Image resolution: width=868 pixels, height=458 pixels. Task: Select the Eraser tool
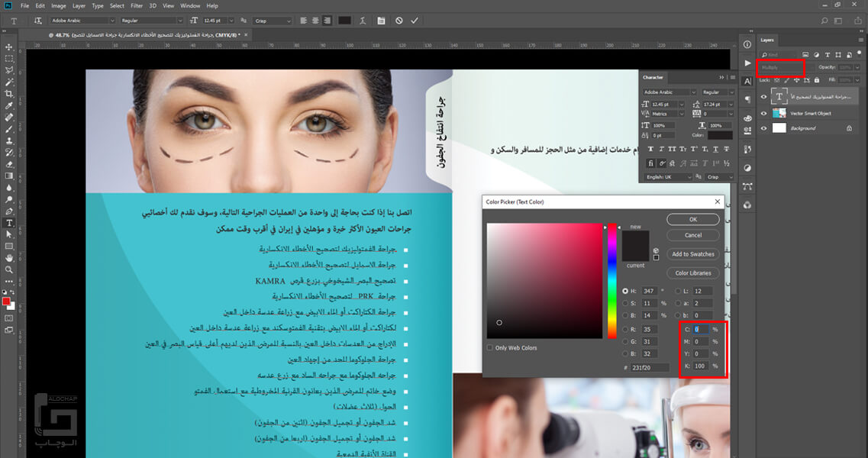[x=9, y=164]
